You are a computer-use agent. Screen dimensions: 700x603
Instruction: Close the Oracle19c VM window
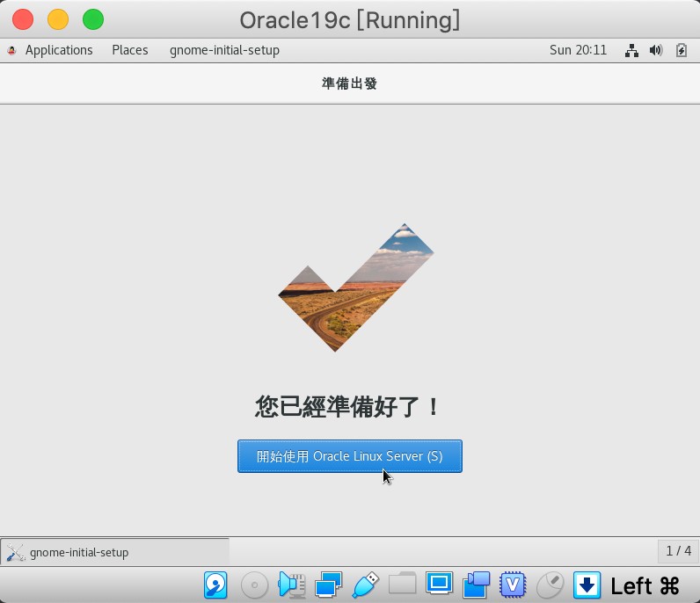tap(23, 19)
